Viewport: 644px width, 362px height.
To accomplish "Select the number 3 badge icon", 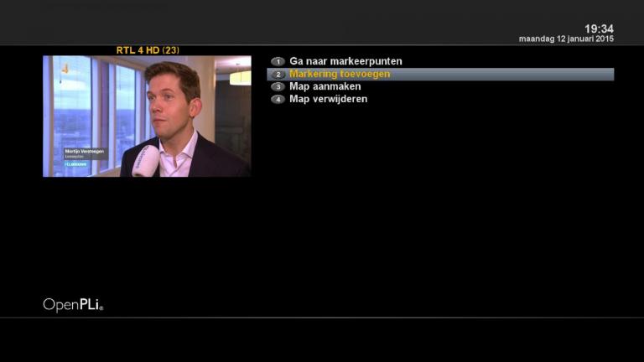I will [x=278, y=86].
